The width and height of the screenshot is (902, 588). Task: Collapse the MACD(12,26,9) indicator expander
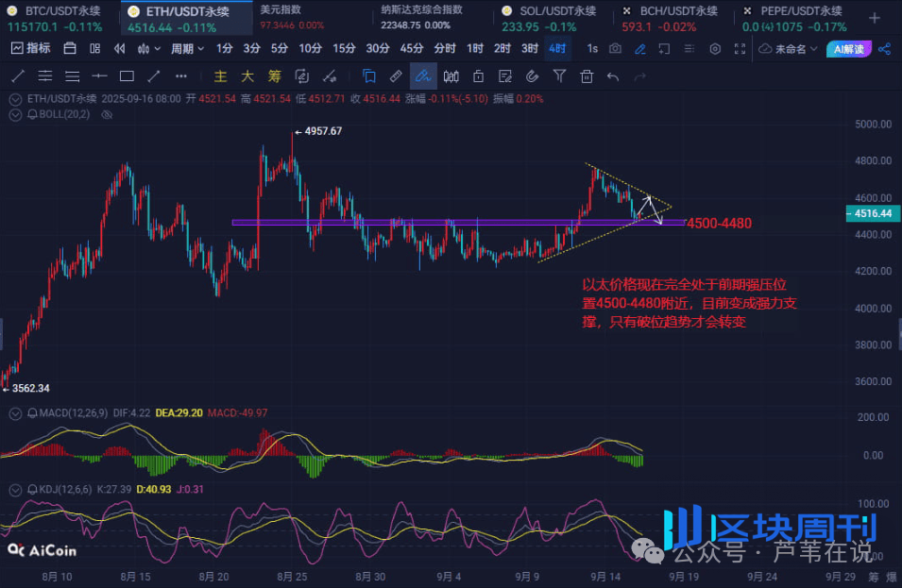[x=15, y=413]
